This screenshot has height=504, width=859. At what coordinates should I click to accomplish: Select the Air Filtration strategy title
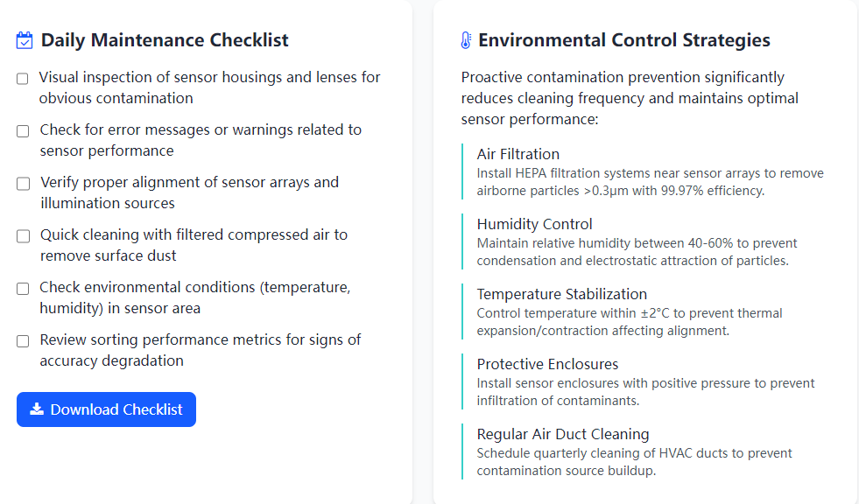pyautogui.click(x=518, y=154)
